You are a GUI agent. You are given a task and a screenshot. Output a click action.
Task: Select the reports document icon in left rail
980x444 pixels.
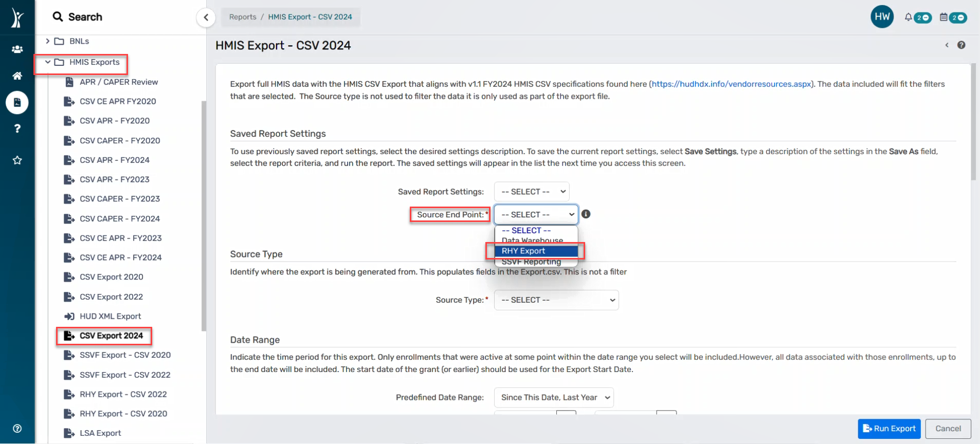pyautogui.click(x=17, y=103)
